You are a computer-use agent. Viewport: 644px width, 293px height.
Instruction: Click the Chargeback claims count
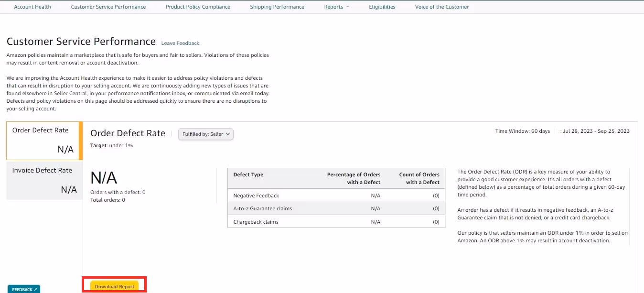(x=436, y=221)
